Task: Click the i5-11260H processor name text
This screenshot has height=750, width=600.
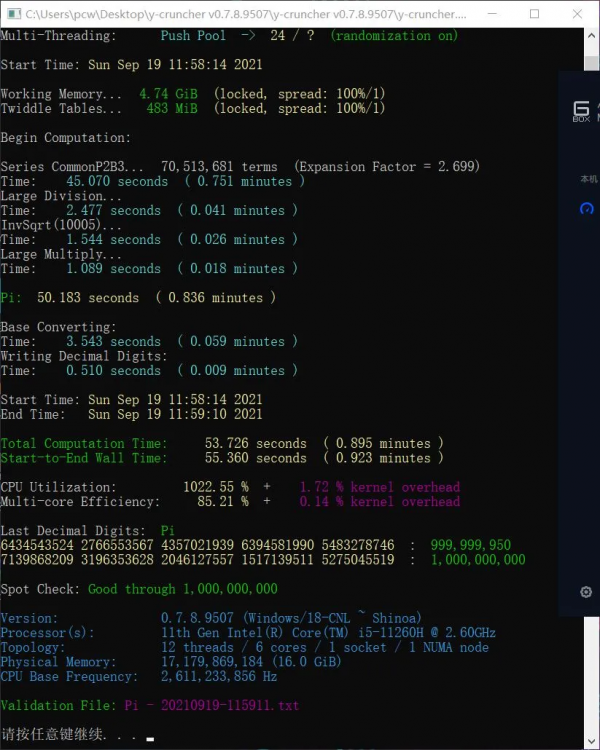Action: [328, 633]
